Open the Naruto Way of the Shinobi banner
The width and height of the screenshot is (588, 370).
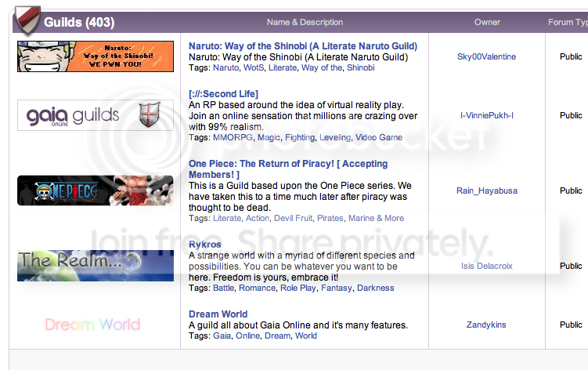pyautogui.click(x=96, y=56)
